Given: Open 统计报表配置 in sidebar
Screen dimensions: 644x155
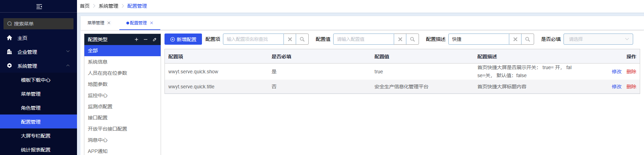Looking at the screenshot, I should 38,149.
